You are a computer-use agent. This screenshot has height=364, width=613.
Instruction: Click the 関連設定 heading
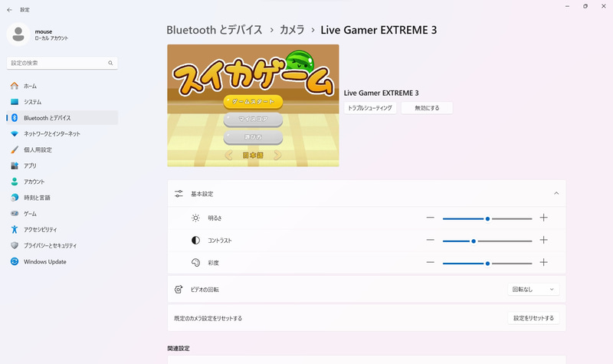pos(179,349)
